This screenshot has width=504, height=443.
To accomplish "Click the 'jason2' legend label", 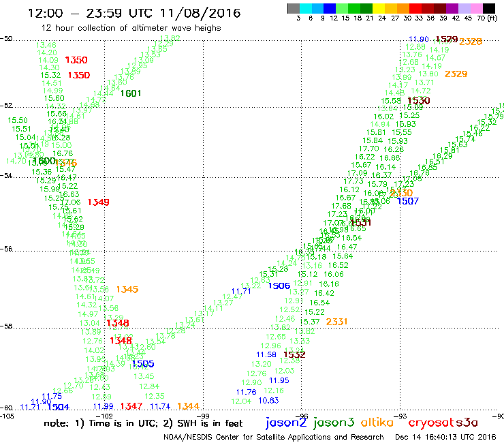I will (286, 423).
